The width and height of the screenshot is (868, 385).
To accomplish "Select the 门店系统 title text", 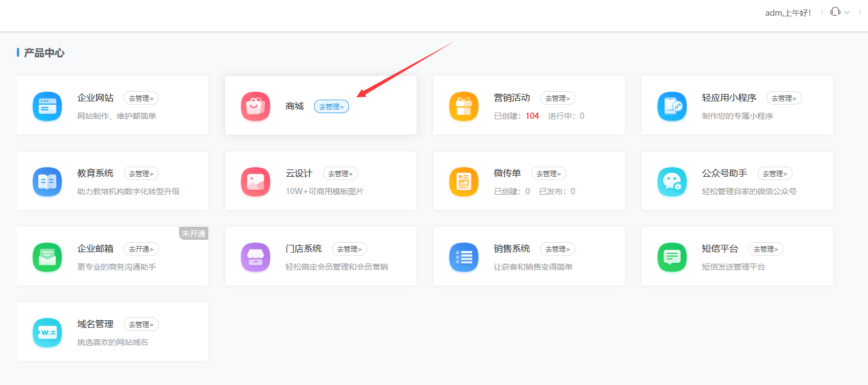I will coord(304,249).
